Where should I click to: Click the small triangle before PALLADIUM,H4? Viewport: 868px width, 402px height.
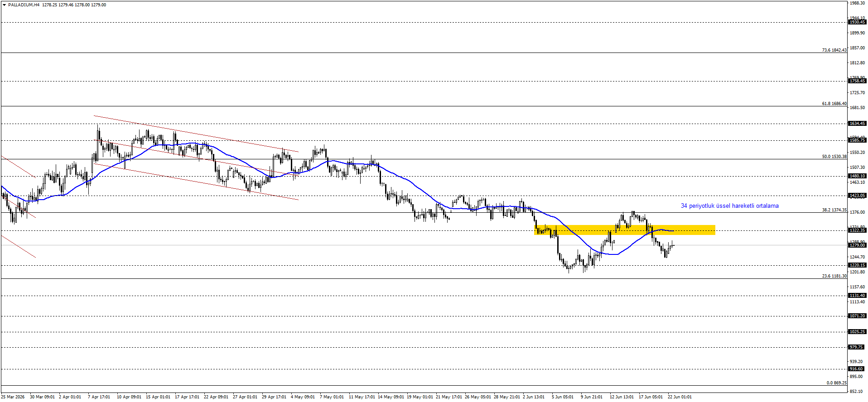(x=4, y=5)
